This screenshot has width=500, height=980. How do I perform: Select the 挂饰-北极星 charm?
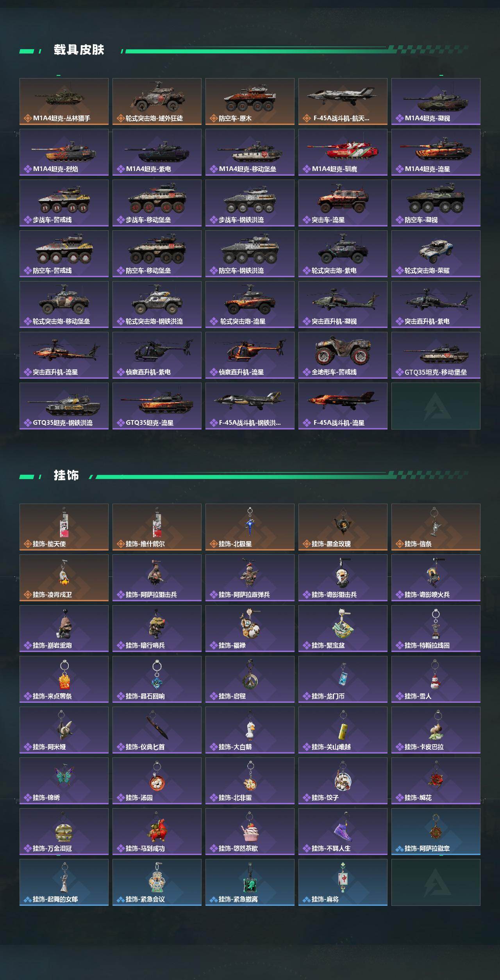click(x=250, y=527)
